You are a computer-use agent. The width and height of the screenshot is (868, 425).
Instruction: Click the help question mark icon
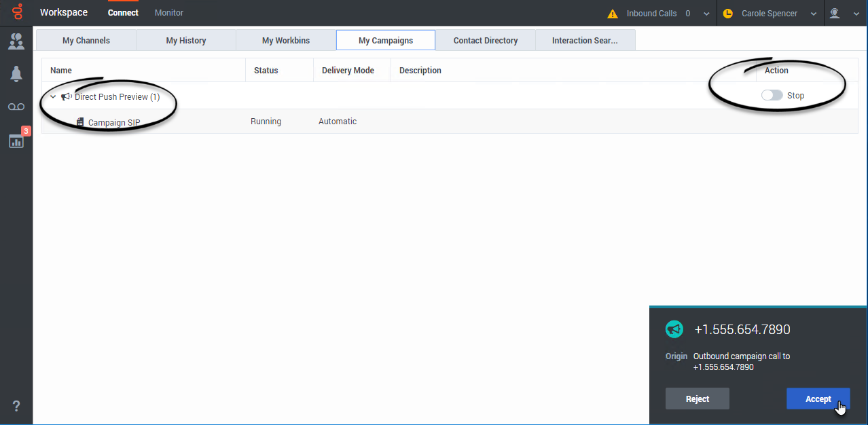(x=16, y=406)
